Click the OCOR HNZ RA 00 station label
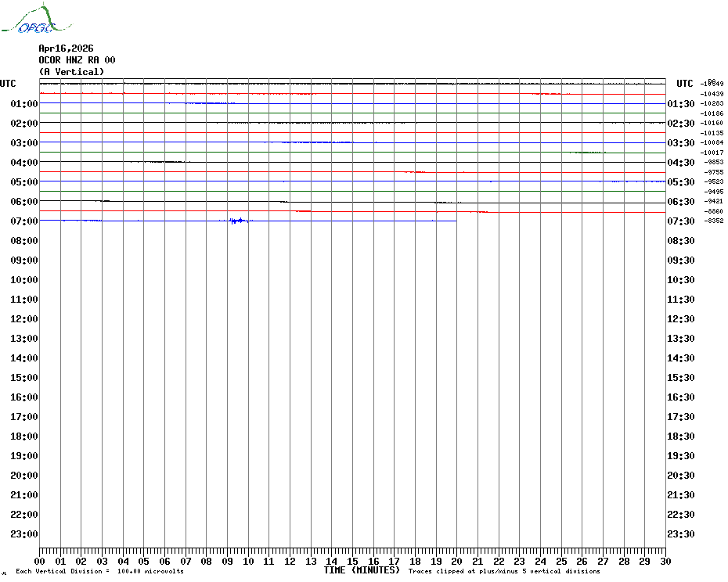The height and width of the screenshot is (582, 728). (77, 60)
